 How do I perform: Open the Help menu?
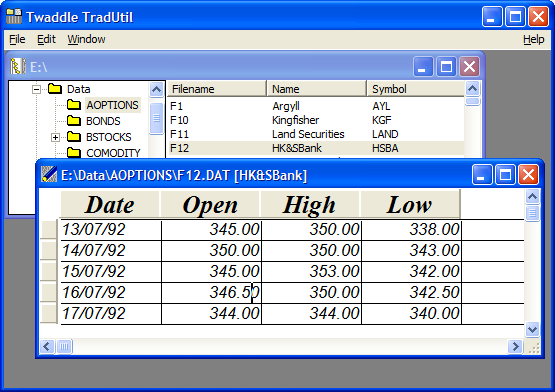click(533, 39)
